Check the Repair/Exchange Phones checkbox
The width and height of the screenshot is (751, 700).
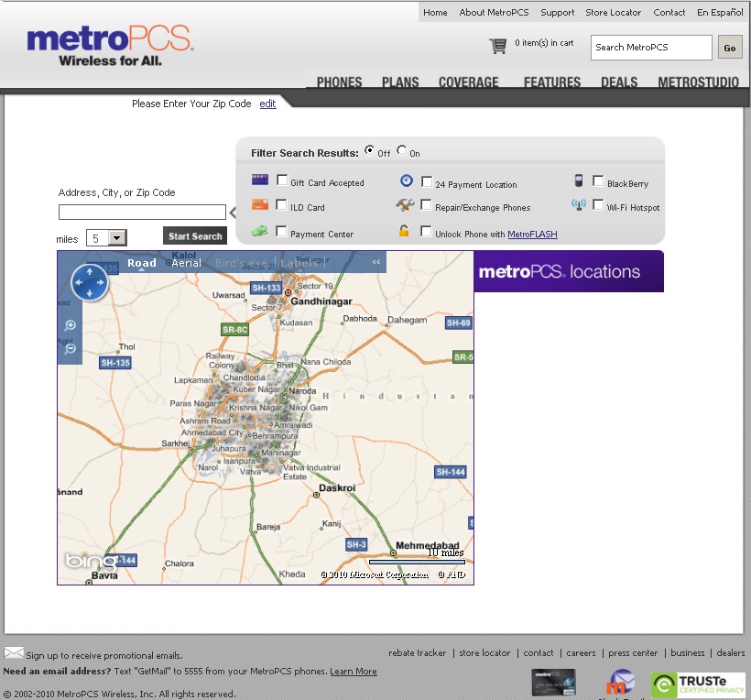(426, 204)
